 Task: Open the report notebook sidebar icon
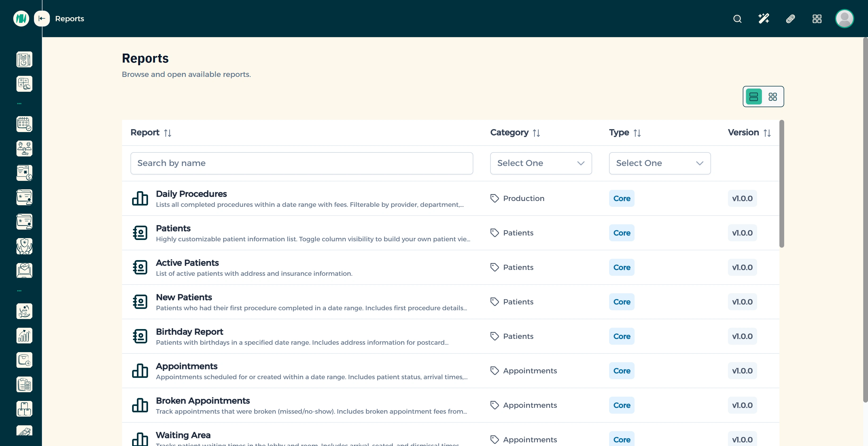coord(24,59)
